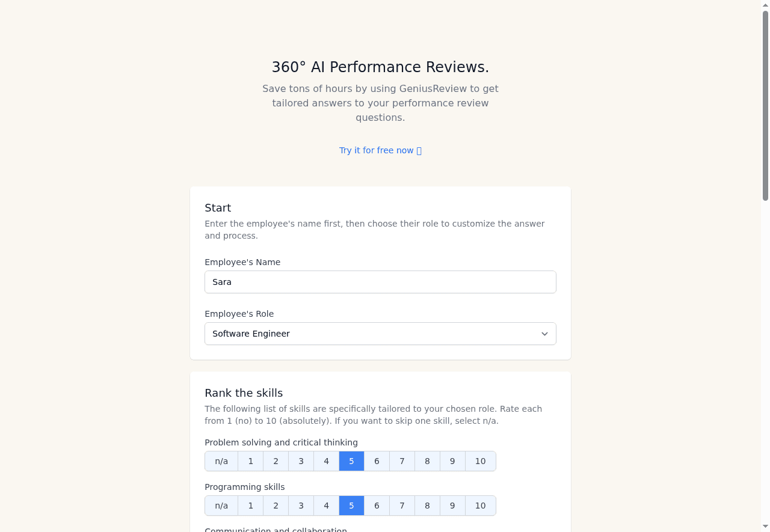Rate Problem solving as 4
770x532 pixels.
326,461
